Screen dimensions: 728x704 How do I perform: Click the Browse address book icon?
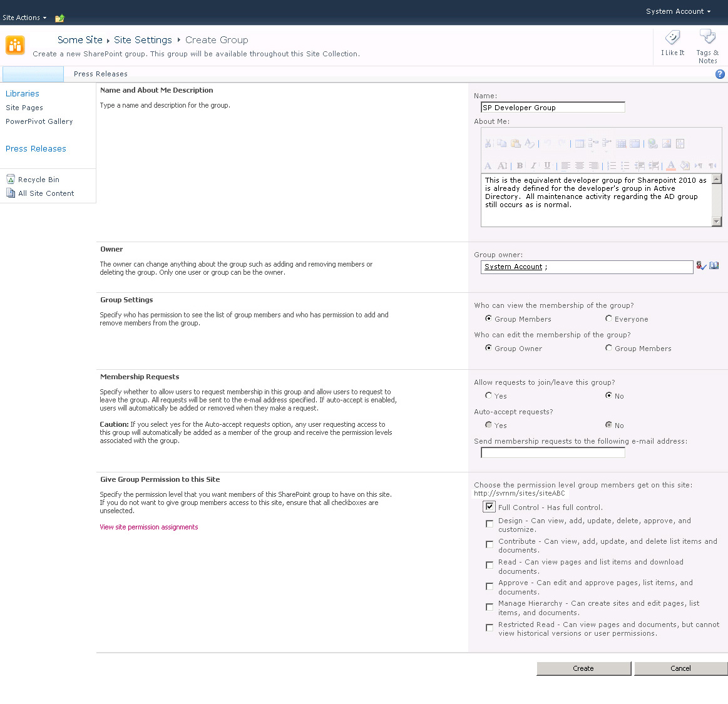pyautogui.click(x=714, y=265)
